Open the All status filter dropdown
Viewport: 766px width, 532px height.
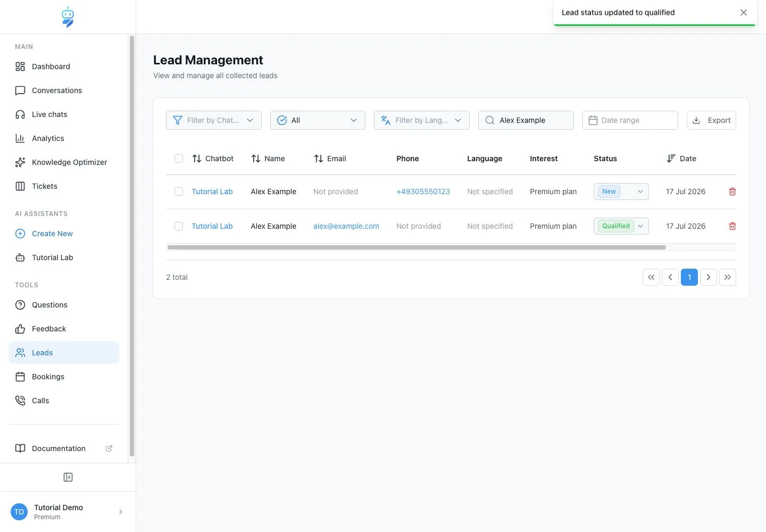pos(318,120)
